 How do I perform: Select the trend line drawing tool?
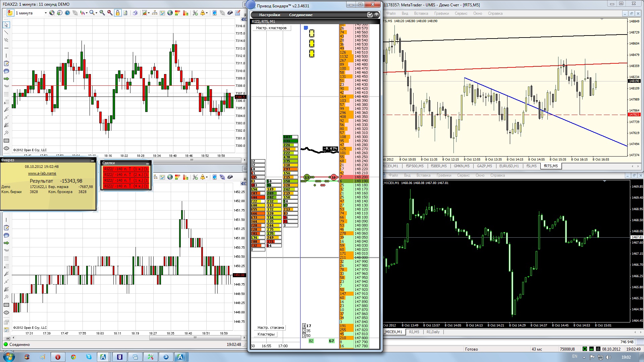click(x=6, y=33)
